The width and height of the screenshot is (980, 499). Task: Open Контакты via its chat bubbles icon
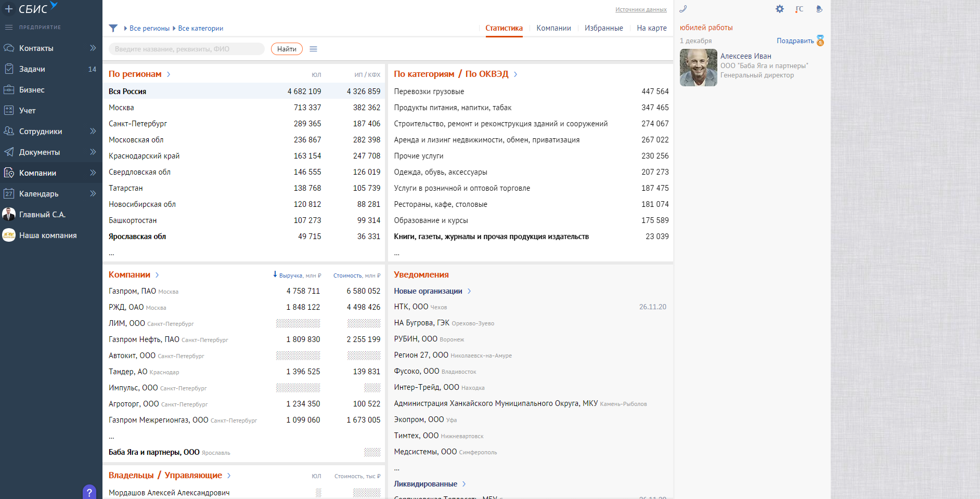[x=9, y=48]
